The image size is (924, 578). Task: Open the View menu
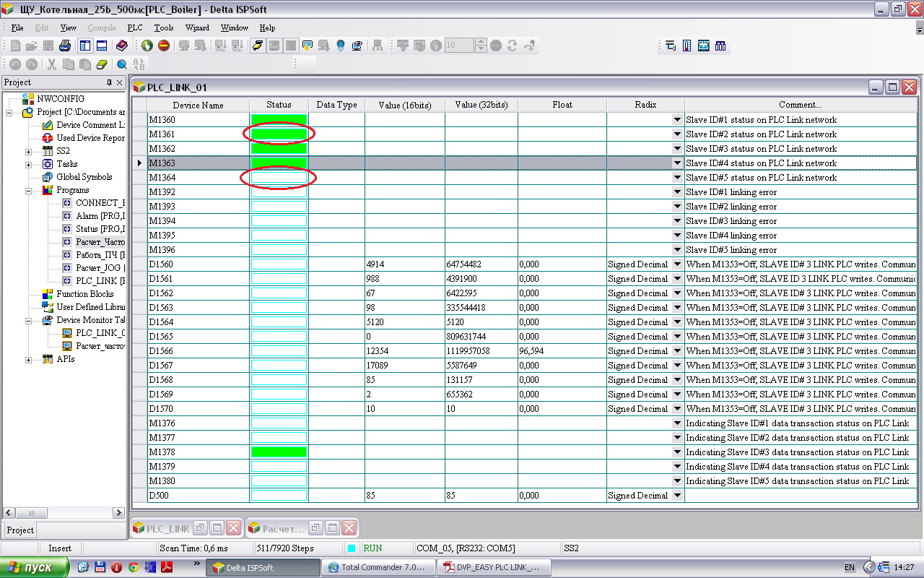coord(68,27)
